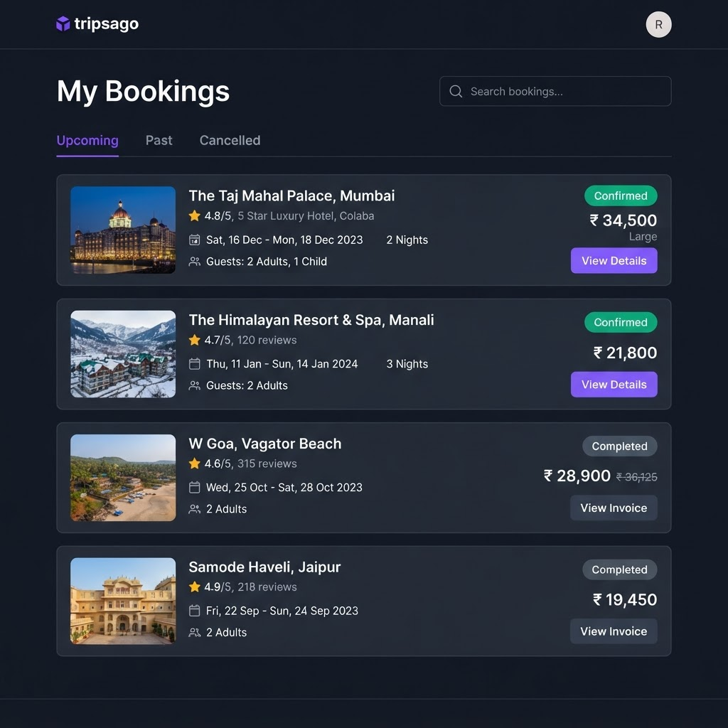This screenshot has width=728, height=728.
Task: Click the ₹ 28,900 price
Action: pos(577,476)
